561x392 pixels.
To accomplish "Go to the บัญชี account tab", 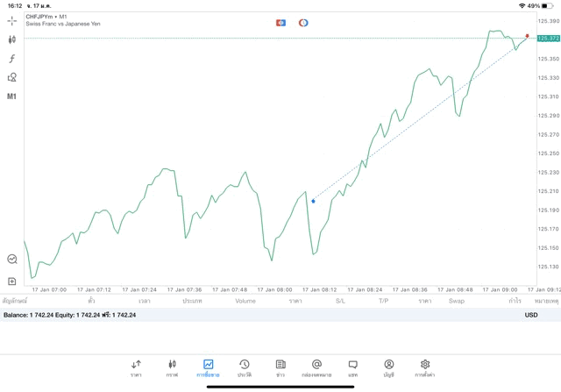I will 388,367.
